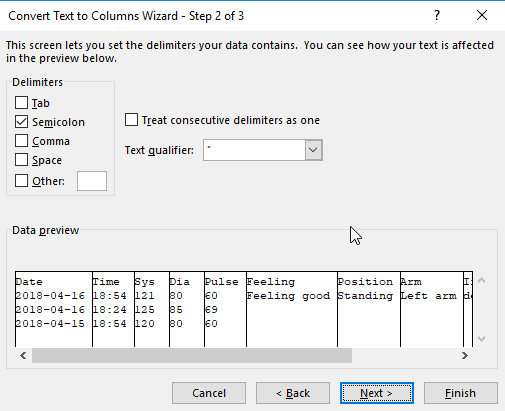Screen dimensions: 505x411
Task: Enable the Other delimiter checkbox
Action: (x=21, y=181)
